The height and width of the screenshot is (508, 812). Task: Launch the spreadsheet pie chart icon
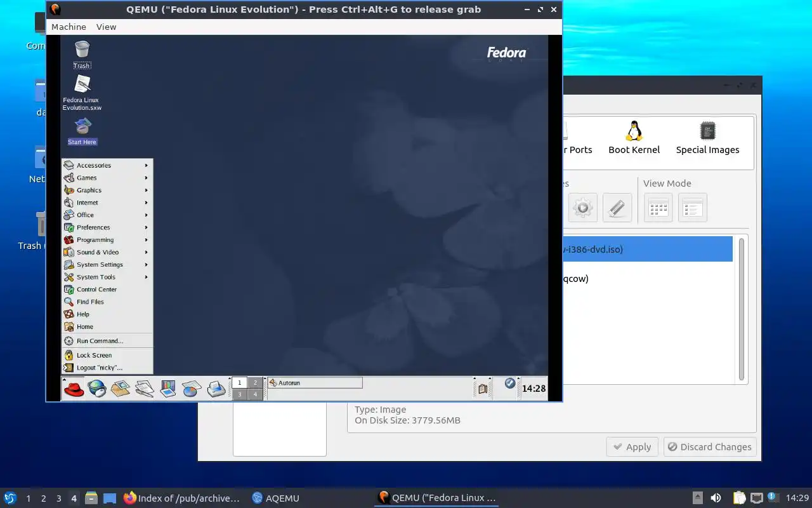point(192,388)
